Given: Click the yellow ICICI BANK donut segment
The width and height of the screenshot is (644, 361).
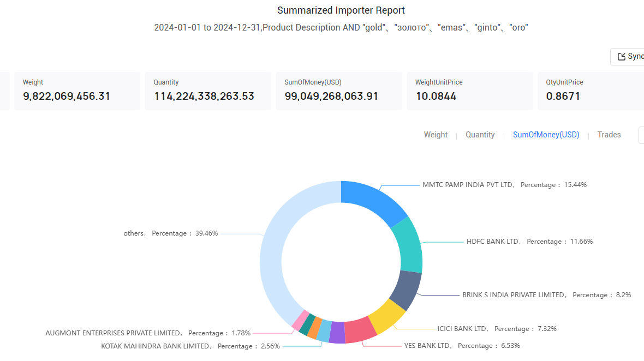Looking at the screenshot, I should (x=387, y=316).
